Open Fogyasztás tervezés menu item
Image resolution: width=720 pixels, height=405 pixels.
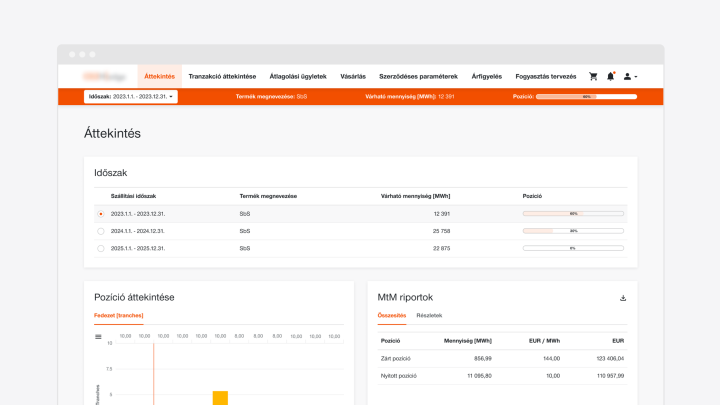click(x=546, y=77)
